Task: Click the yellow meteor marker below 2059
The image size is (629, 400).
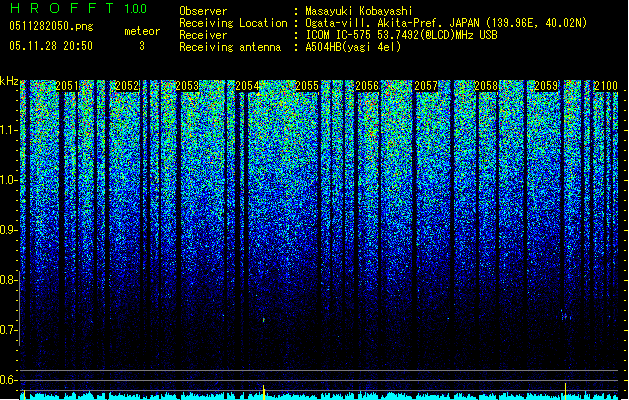Action: tap(565, 391)
